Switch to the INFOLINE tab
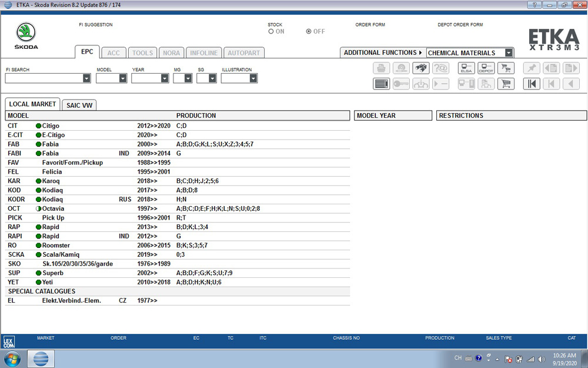The image size is (588, 368). pyautogui.click(x=203, y=53)
